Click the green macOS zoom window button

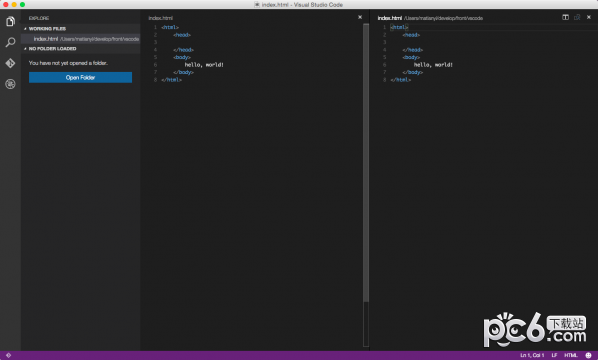pos(23,5)
